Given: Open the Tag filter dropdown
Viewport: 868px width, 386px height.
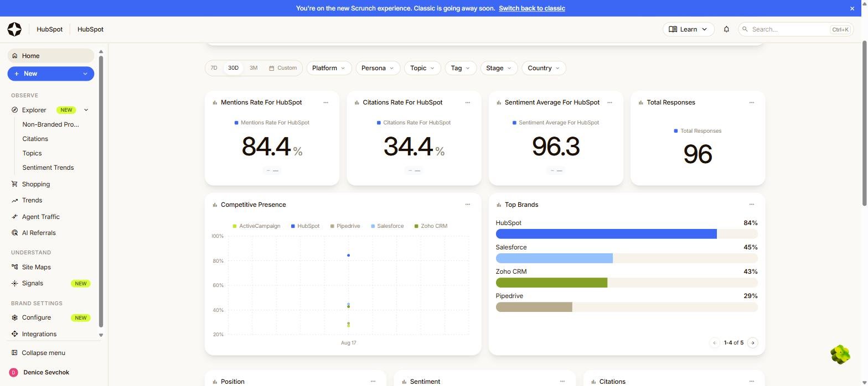Looking at the screenshot, I should coord(460,68).
